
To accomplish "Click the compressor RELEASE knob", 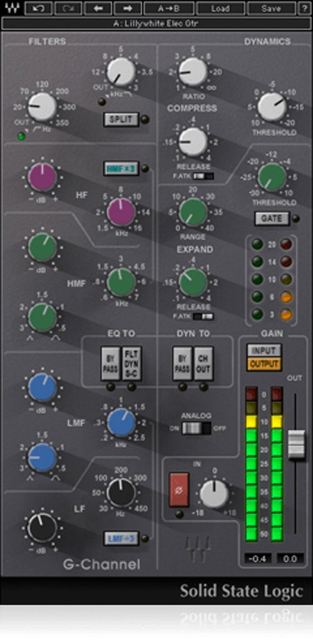I will [193, 141].
